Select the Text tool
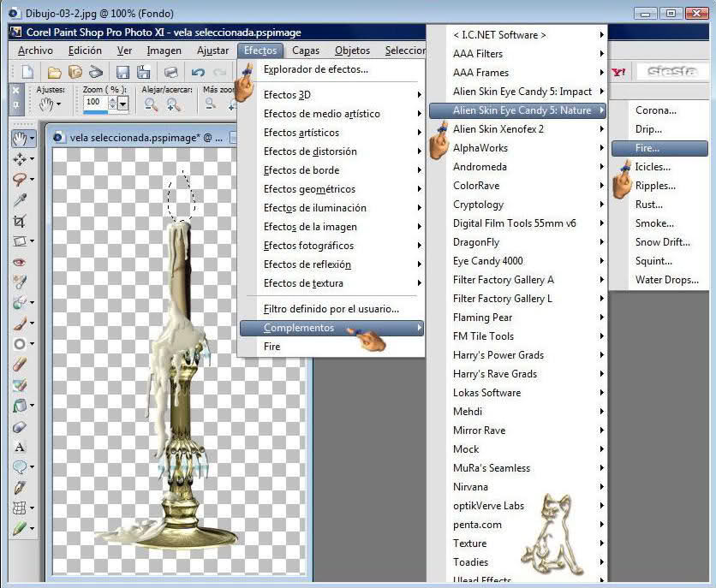The width and height of the screenshot is (716, 588). tap(19, 447)
